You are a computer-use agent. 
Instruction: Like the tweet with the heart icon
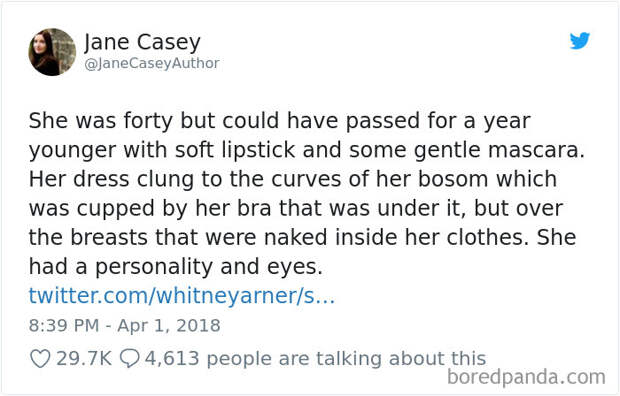pyautogui.click(x=40, y=359)
